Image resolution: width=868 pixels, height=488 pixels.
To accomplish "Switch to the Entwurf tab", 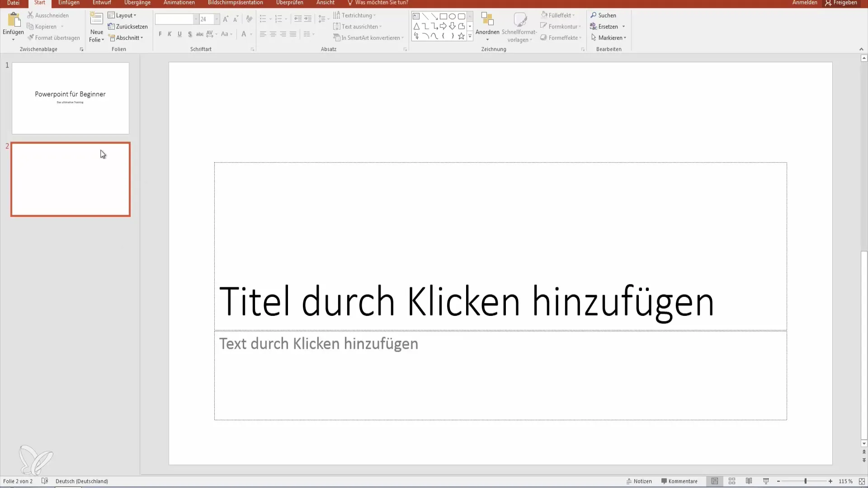I will pyautogui.click(x=102, y=3).
